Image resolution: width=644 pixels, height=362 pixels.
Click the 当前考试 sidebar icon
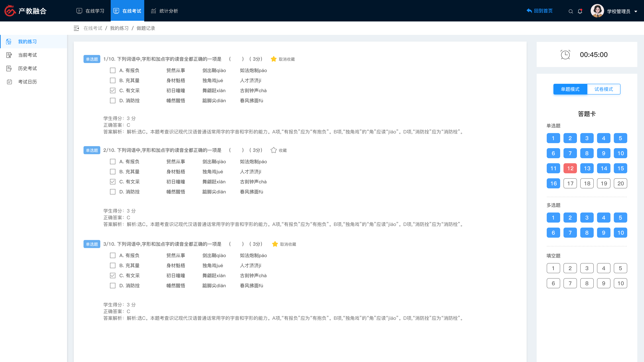coord(9,55)
